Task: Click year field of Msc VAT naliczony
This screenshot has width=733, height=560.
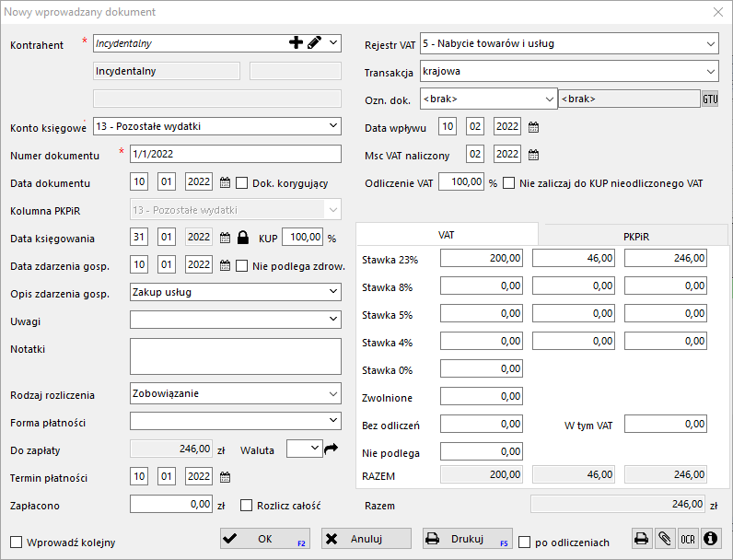Action: [507, 154]
